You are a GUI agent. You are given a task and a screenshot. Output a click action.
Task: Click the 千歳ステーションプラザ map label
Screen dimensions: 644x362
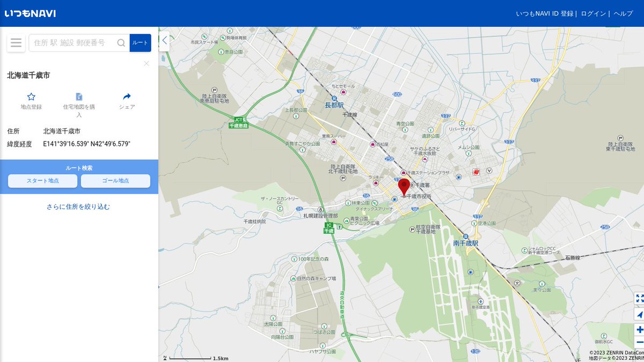428,173
